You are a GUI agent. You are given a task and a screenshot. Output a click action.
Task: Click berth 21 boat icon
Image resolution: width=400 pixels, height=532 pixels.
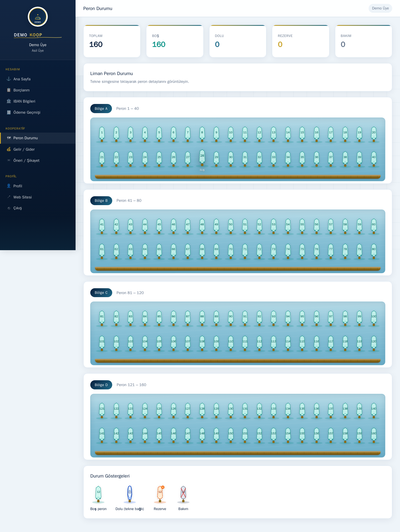point(102,159)
